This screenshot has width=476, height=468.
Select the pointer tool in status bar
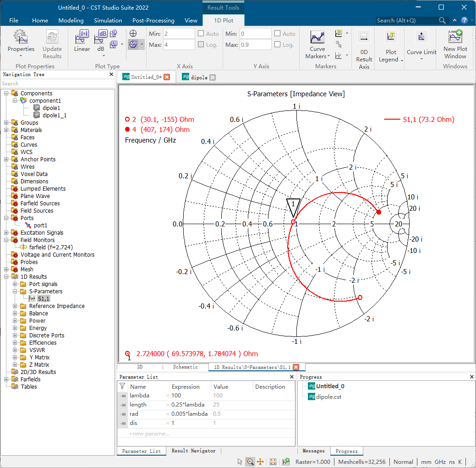[x=240, y=462]
